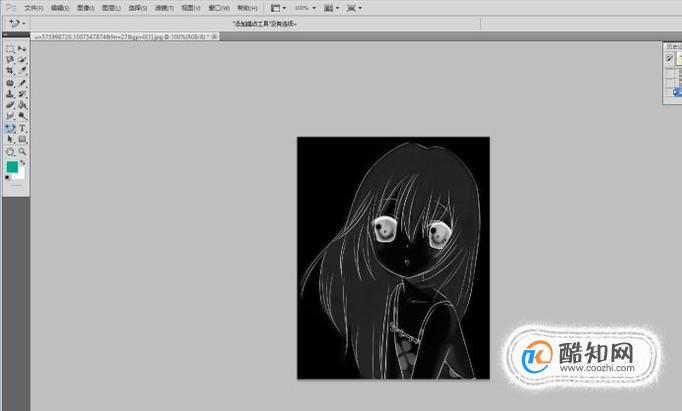Close the open jpg document tab
This screenshot has height=411, width=682.
click(214, 37)
